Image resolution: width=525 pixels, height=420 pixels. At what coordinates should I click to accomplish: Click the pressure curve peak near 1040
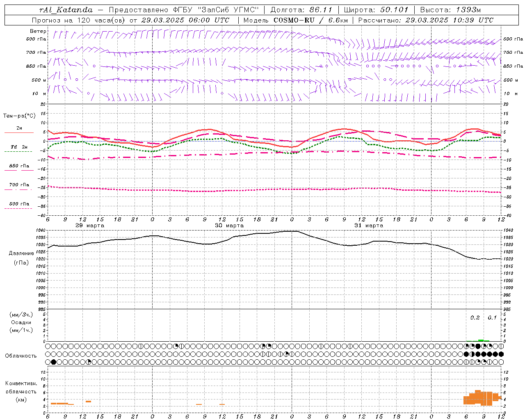pyautogui.click(x=292, y=231)
